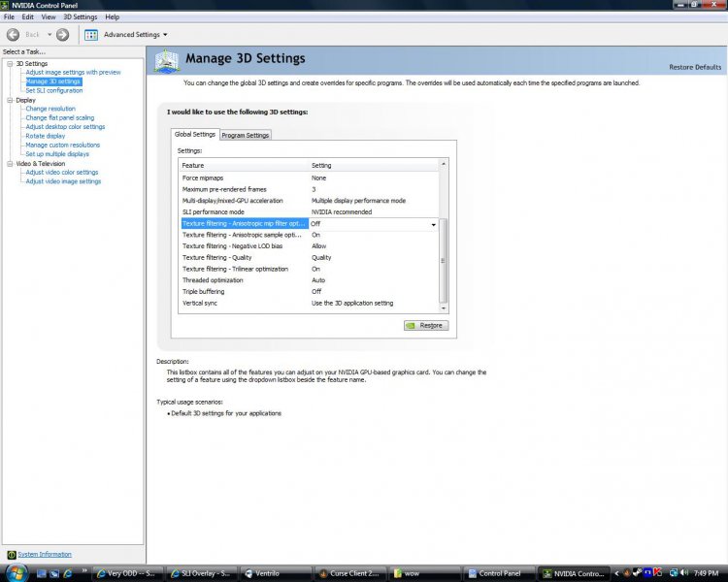
Task: Open the File menu
Action: (9, 17)
